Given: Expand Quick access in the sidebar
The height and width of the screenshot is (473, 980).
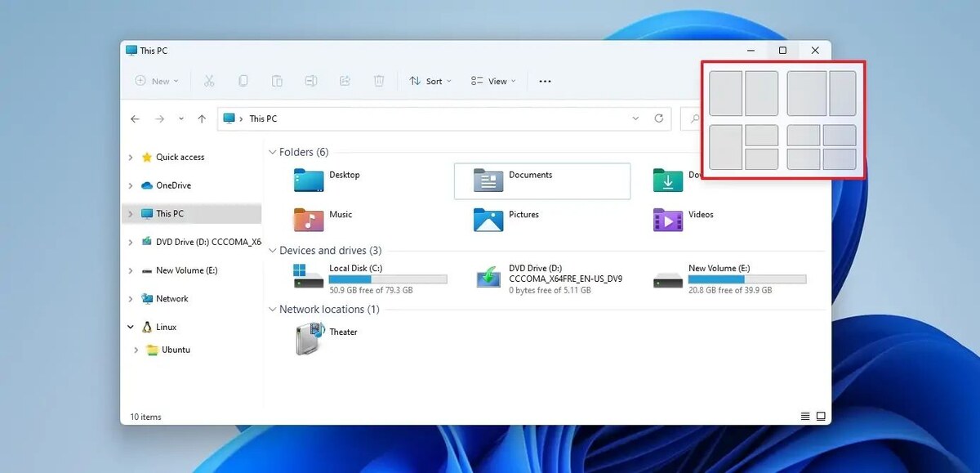Looking at the screenshot, I should point(131,157).
